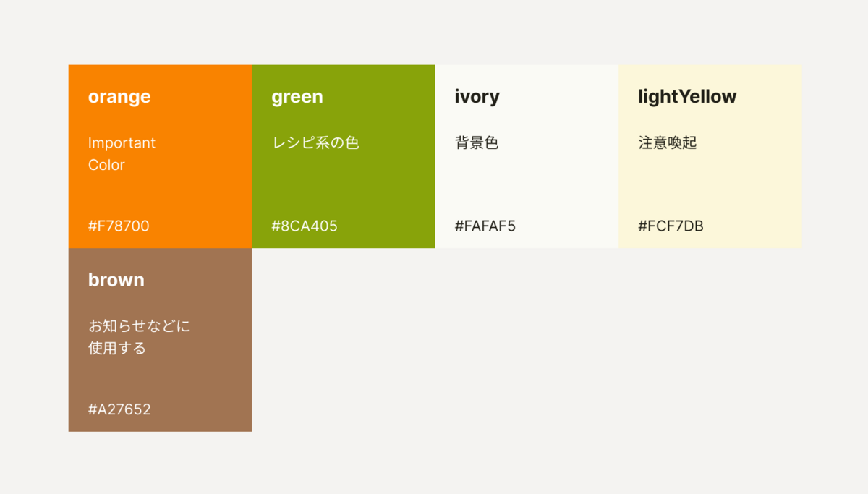Click the 'Important Color' description text

click(122, 154)
